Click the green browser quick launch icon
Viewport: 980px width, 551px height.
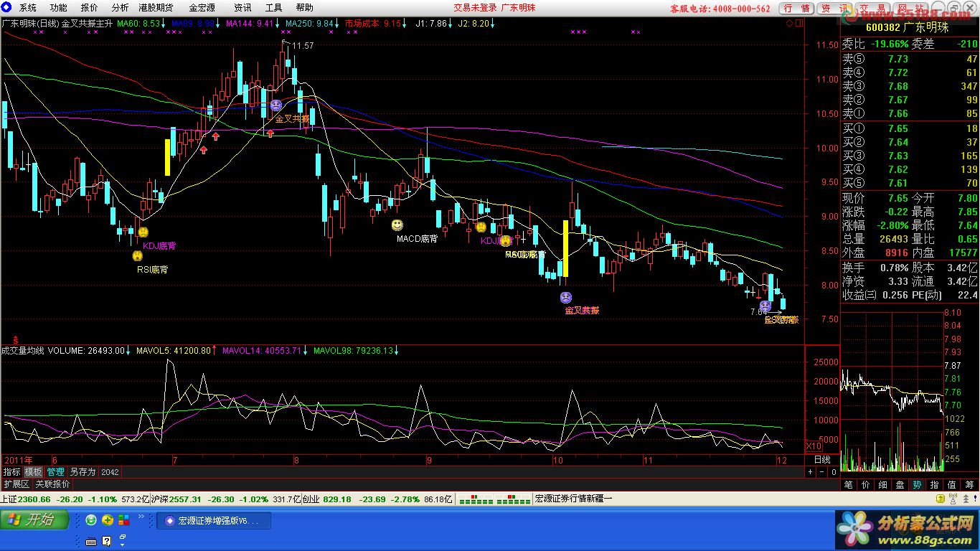[x=91, y=520]
